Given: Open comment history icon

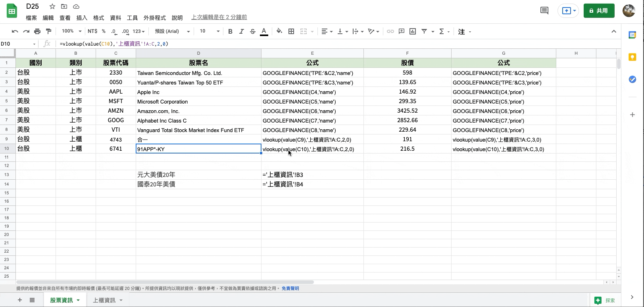Looking at the screenshot, I should pos(544,11).
